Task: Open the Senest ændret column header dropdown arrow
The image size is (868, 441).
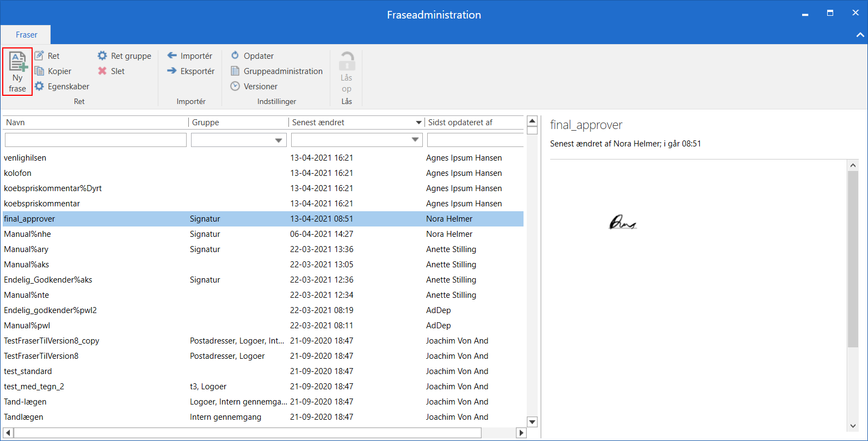Action: [x=418, y=122]
